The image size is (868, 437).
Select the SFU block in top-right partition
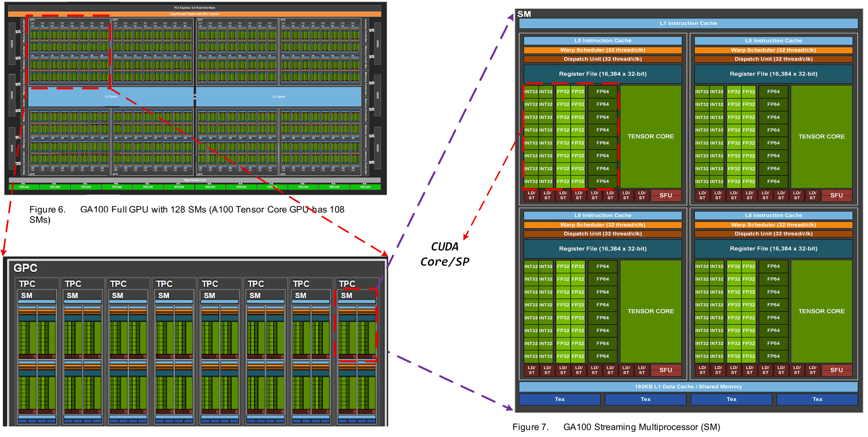click(x=836, y=195)
